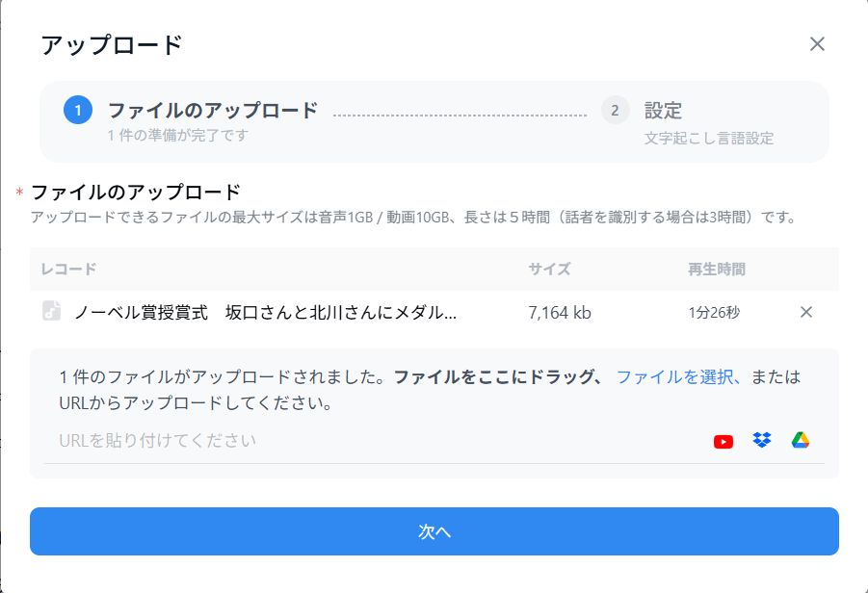This screenshot has height=593, width=868.
Task: Close the アップロード dialog
Action: (x=817, y=43)
